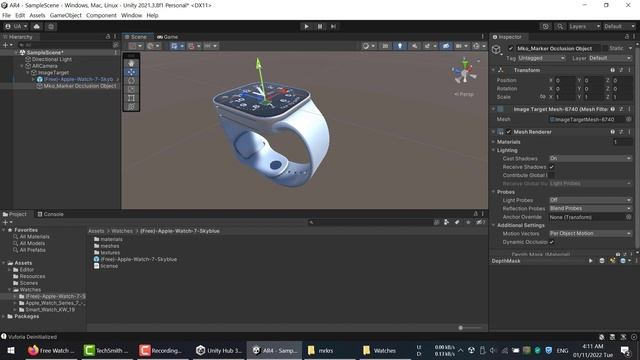Open the File menu
Image resolution: width=640 pixels, height=360 pixels.
click(6, 16)
